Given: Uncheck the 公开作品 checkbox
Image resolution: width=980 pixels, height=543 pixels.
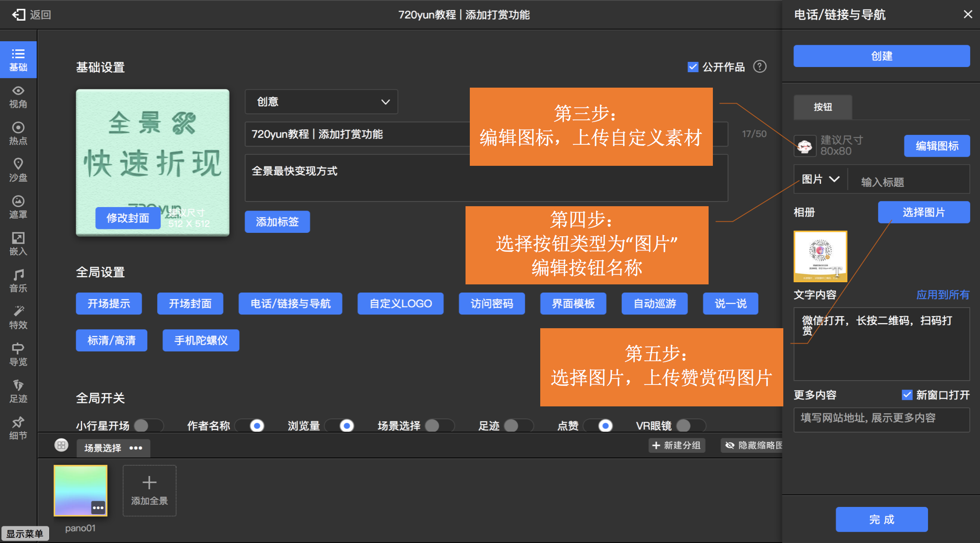Looking at the screenshot, I should tap(693, 67).
